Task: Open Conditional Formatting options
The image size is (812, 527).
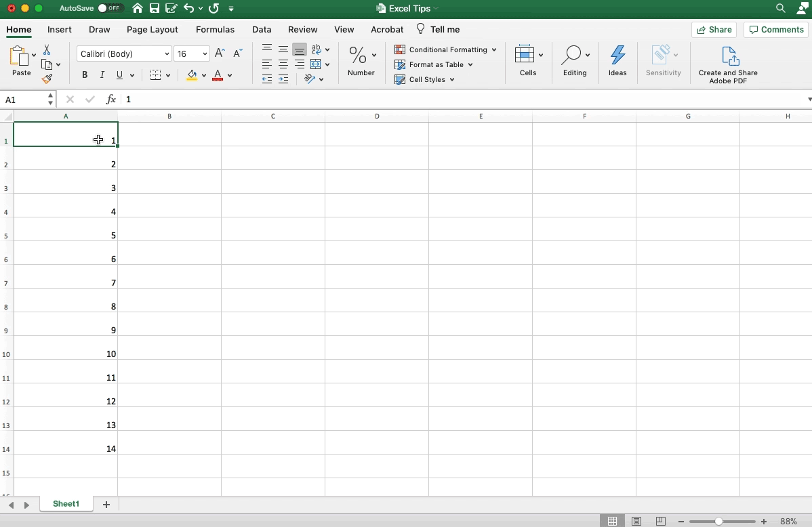Action: pos(445,49)
